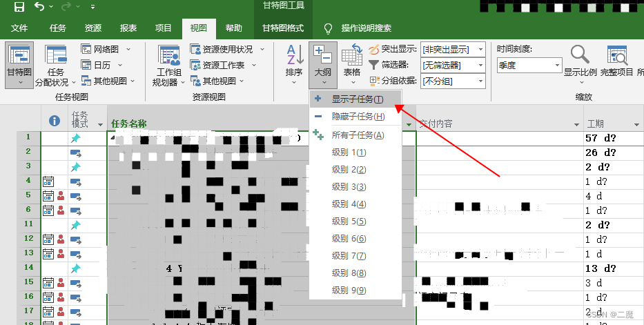Image resolution: width=644 pixels, height=325 pixels.
Task: Select 级别 6(6) outline level
Action: [355, 239]
